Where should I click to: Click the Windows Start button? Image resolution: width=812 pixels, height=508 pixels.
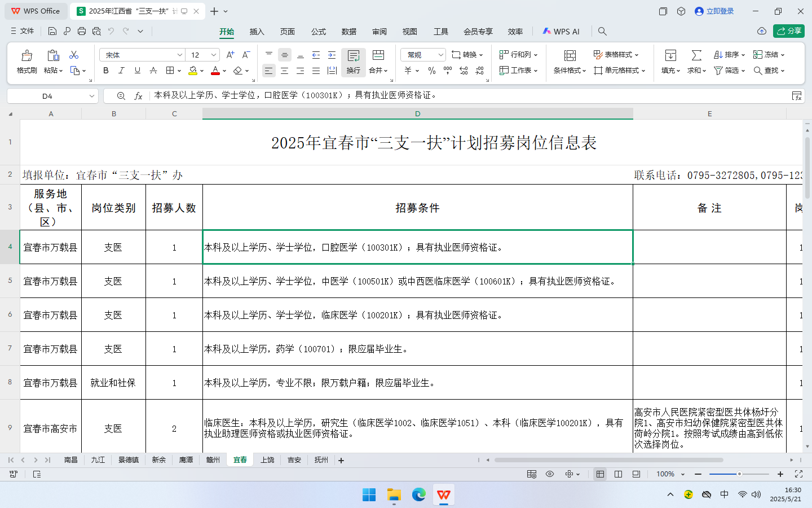[369, 495]
